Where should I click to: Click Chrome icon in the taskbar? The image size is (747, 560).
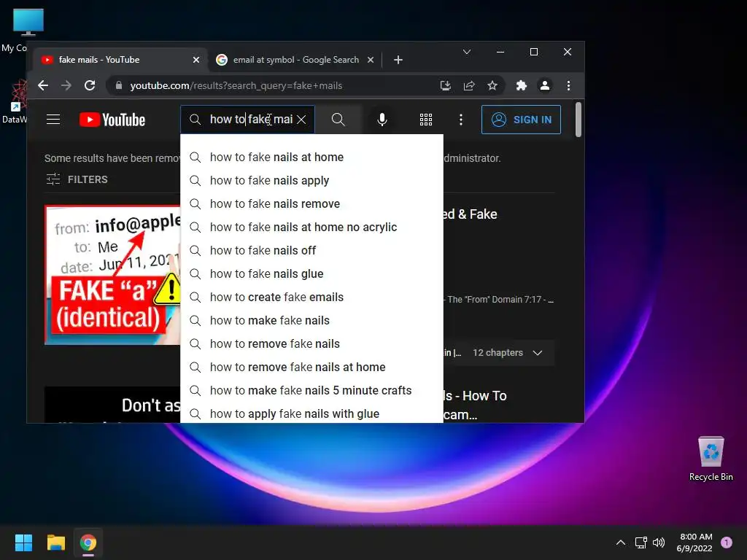[x=88, y=542]
